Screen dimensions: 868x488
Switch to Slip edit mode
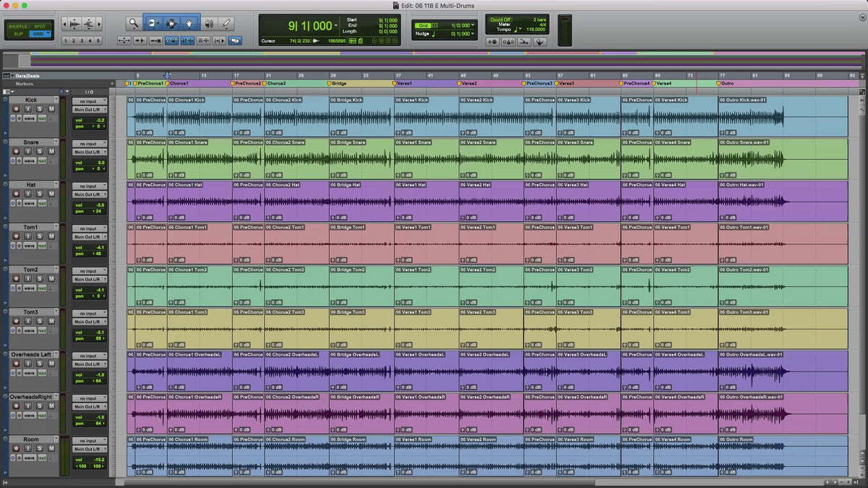[x=18, y=34]
